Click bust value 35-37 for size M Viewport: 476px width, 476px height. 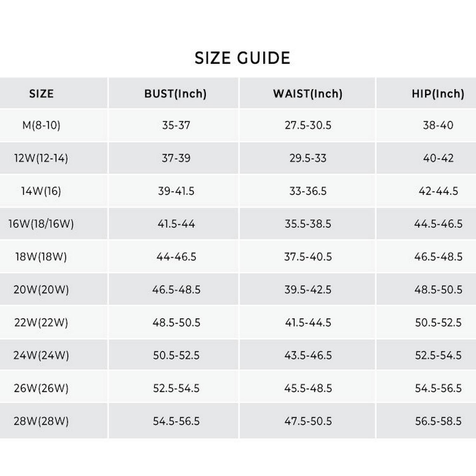pyautogui.click(x=176, y=125)
